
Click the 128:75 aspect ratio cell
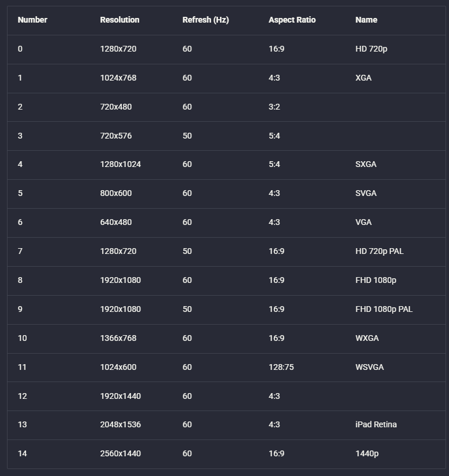tap(281, 368)
